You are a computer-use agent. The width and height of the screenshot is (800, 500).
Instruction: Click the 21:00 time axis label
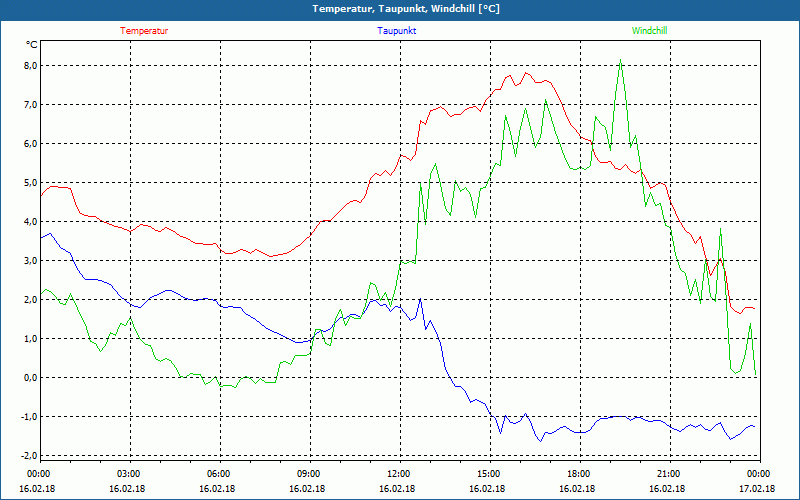coord(668,474)
